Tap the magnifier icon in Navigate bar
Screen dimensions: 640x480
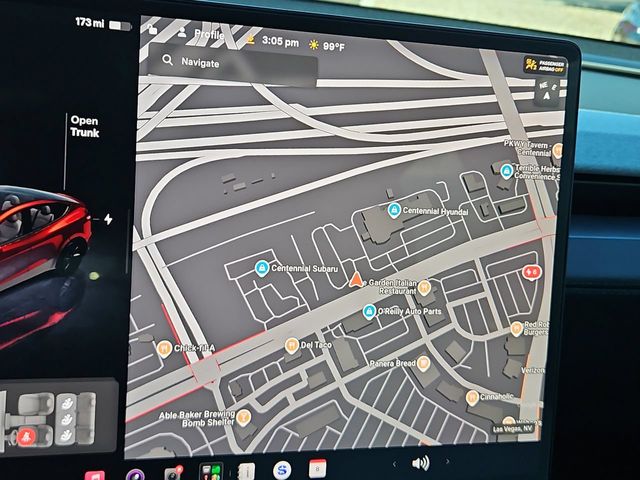click(167, 60)
